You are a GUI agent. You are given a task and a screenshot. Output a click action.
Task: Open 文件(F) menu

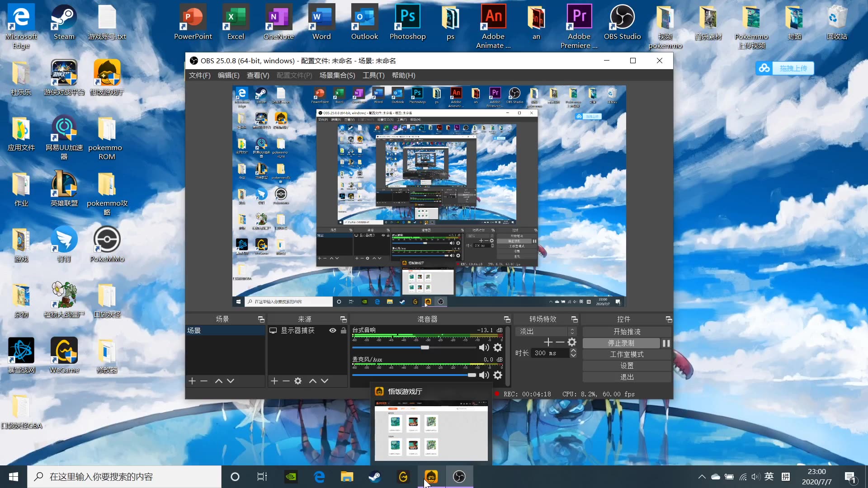(199, 75)
